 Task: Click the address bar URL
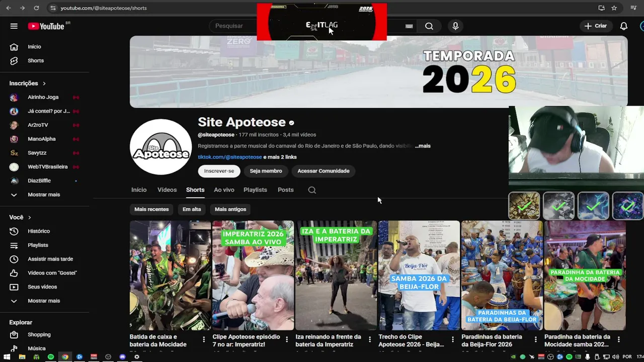click(104, 8)
